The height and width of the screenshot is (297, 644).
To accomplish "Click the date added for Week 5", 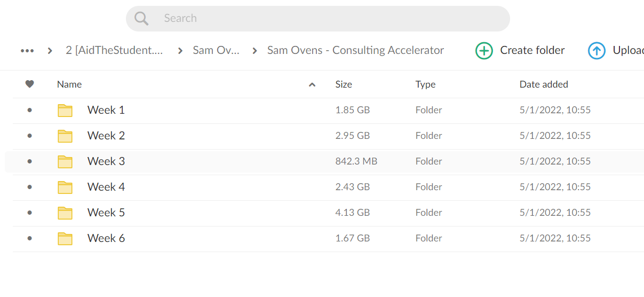I will [555, 213].
